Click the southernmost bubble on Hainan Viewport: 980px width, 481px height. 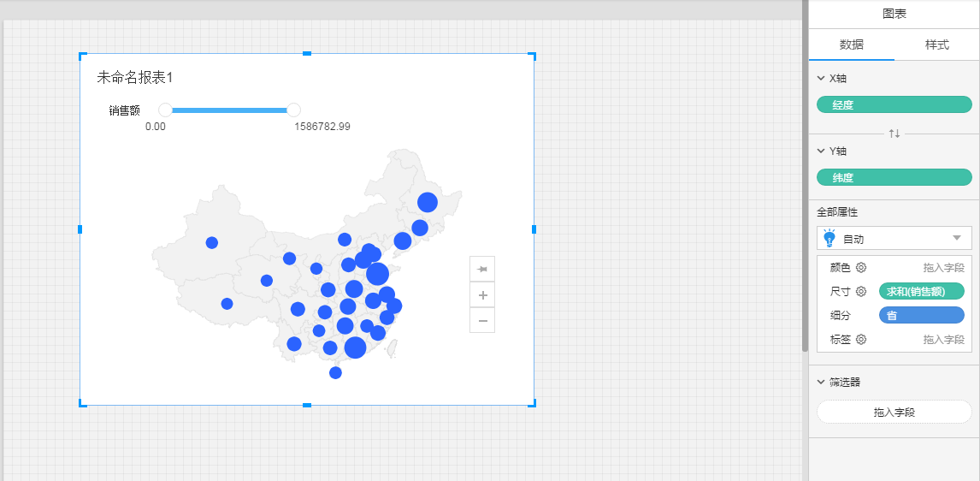[335, 373]
